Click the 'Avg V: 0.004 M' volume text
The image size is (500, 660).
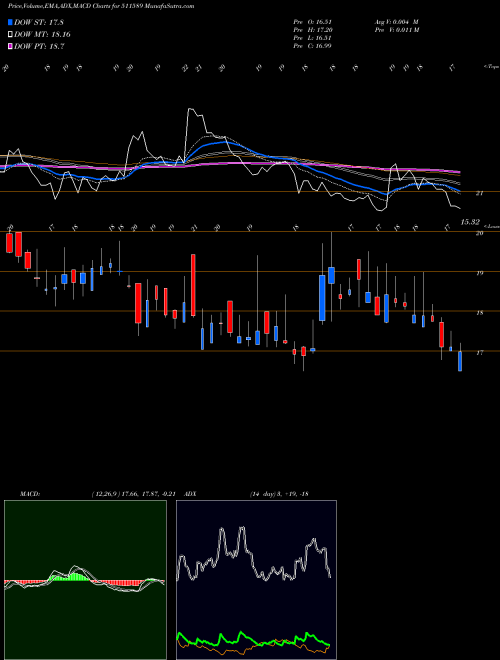pyautogui.click(x=396, y=22)
